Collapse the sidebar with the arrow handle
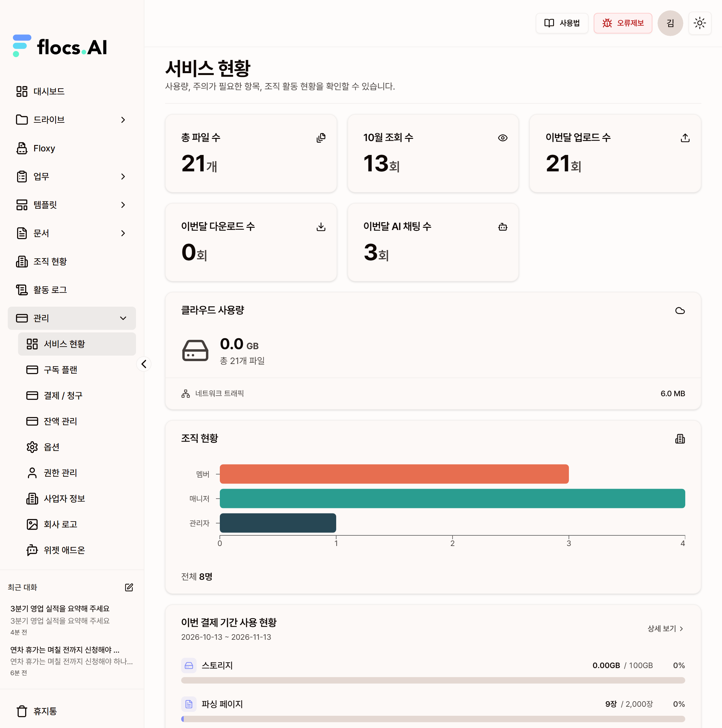Screen dimensions: 722x728 (x=144, y=364)
